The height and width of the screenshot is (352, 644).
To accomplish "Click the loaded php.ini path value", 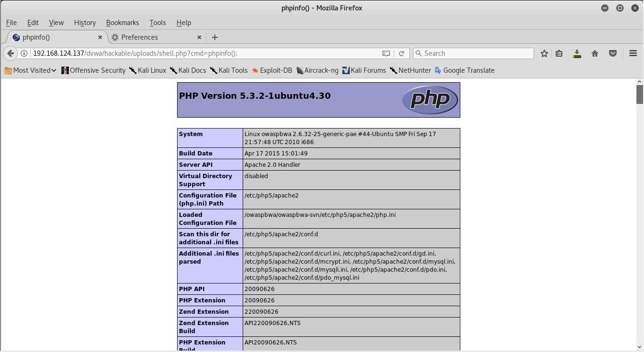I will coord(320,215).
